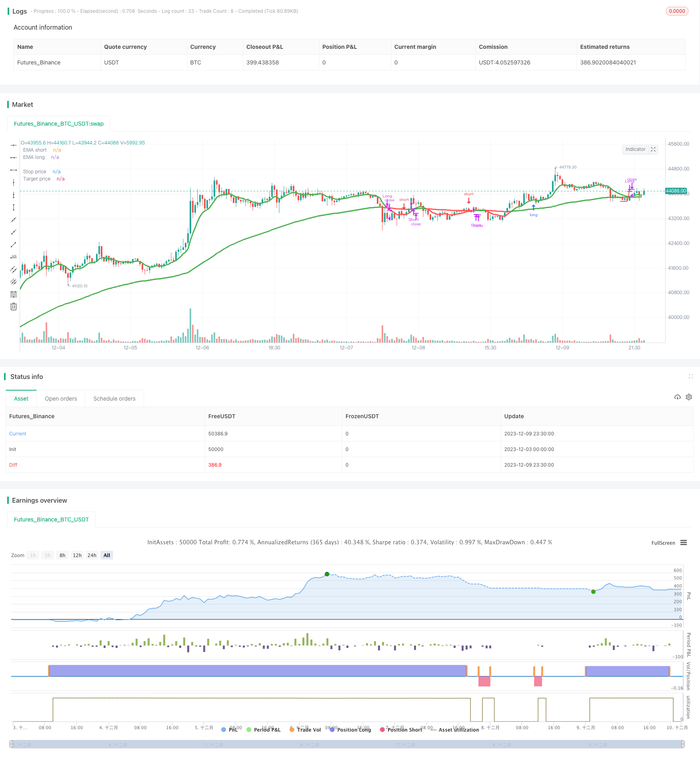This screenshot has height=760, width=700.
Task: Click the EMA long indicator label
Action: [34, 157]
